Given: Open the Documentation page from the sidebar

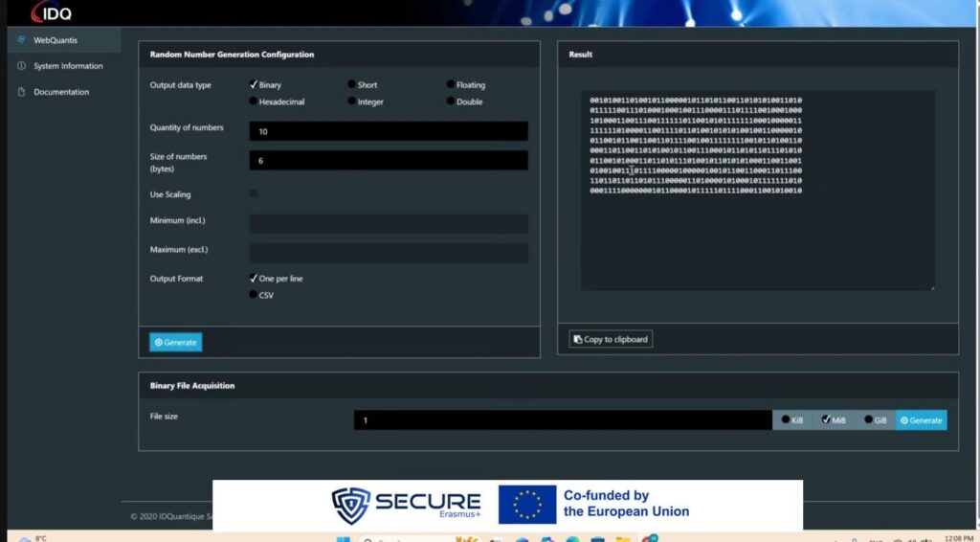Looking at the screenshot, I should point(60,92).
